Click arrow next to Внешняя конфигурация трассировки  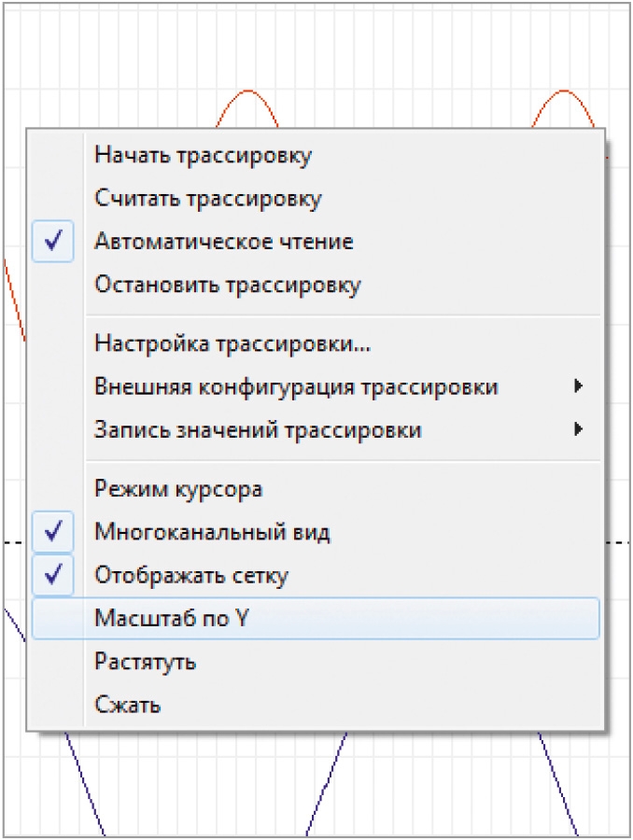578,385
